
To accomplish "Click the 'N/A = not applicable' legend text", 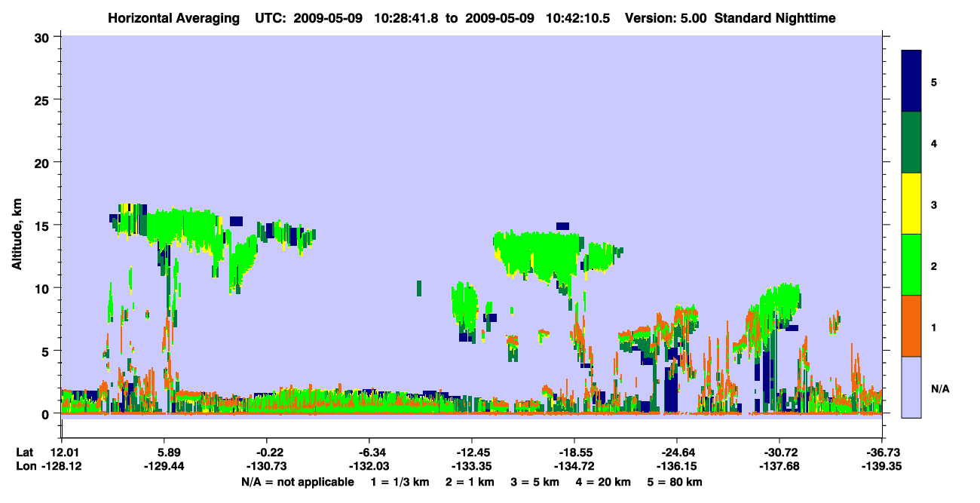I will pyautogui.click(x=297, y=482).
